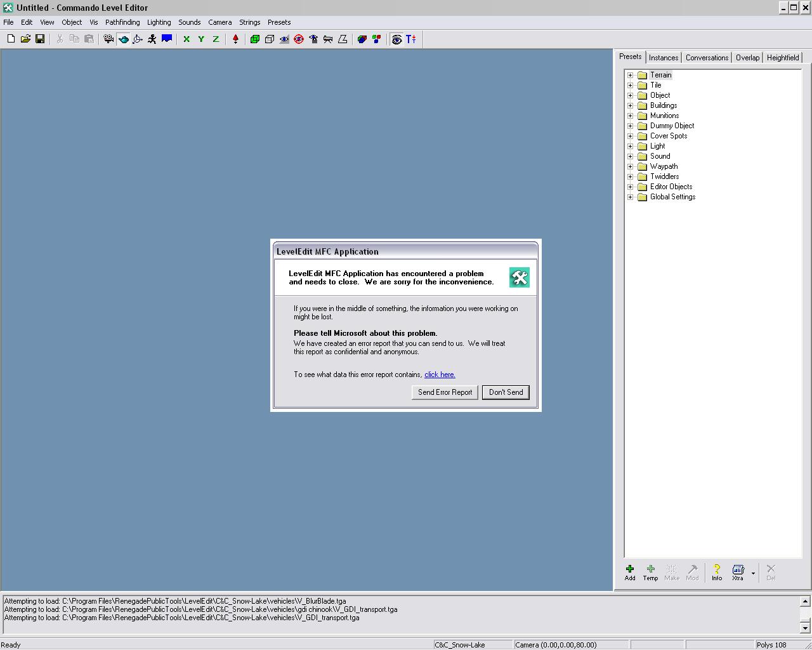Select the camera mode toolbar icon
The height and width of the screenshot is (650, 812).
(x=108, y=39)
